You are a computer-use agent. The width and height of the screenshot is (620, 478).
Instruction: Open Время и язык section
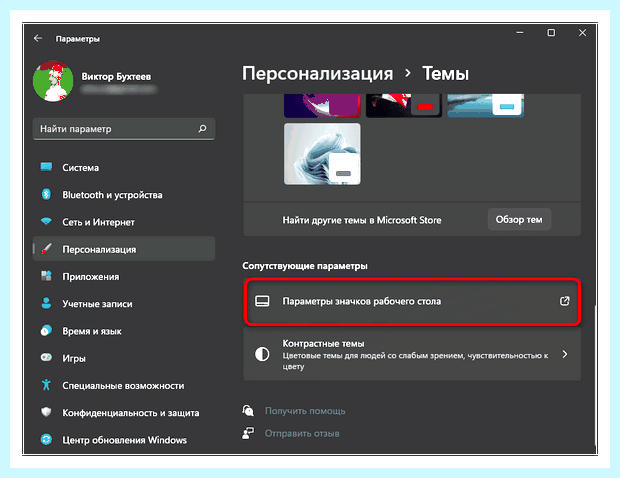point(124,331)
